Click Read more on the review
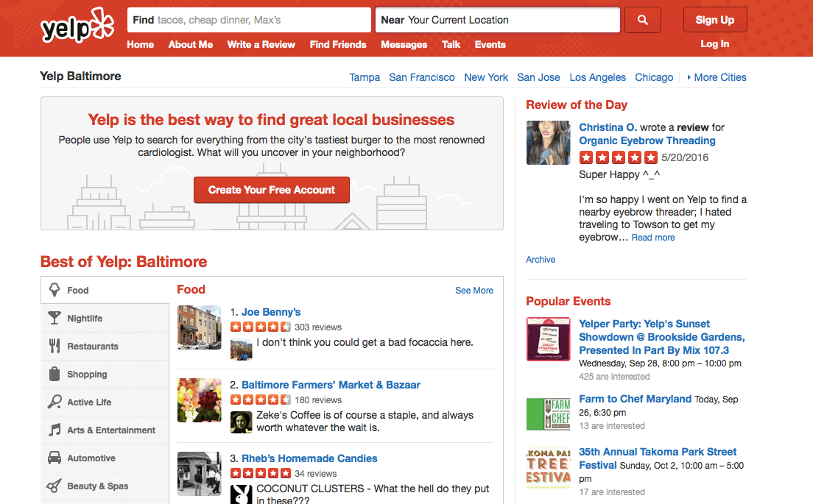The width and height of the screenshot is (813, 504). tap(652, 237)
